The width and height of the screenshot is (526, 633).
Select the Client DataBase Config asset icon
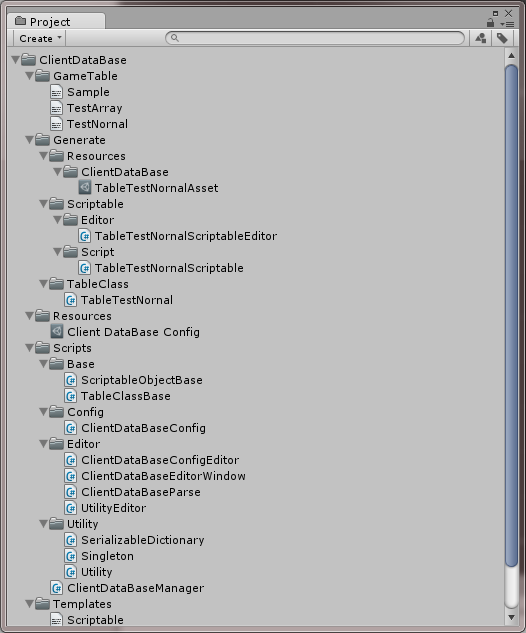pyautogui.click(x=57, y=332)
